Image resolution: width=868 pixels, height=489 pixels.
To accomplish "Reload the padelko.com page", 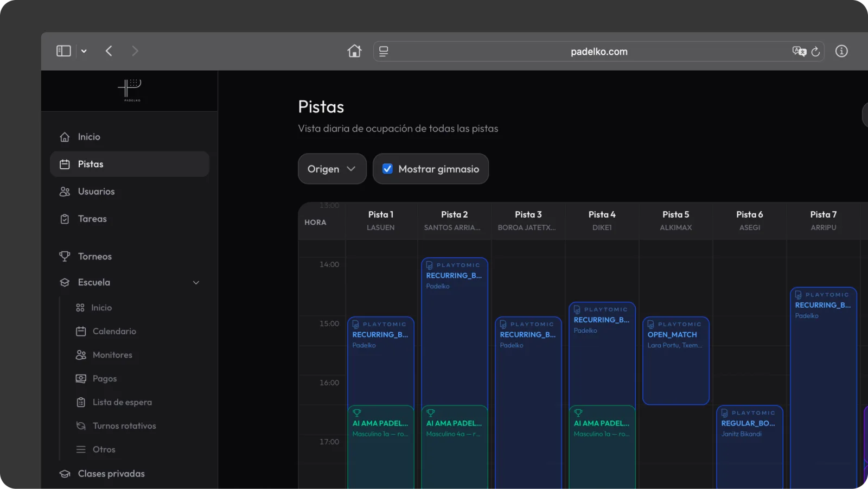I will coord(815,52).
